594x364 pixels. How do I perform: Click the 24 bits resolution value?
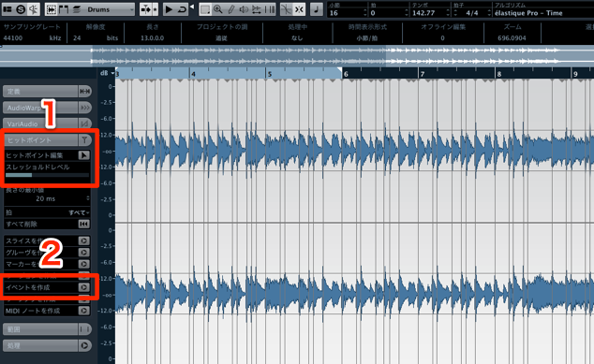(77, 37)
